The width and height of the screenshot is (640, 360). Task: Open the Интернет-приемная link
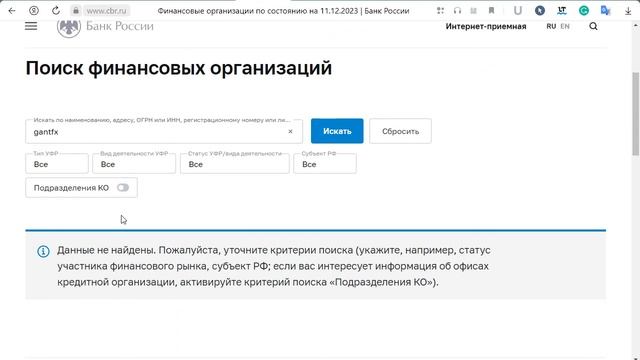pos(486,27)
